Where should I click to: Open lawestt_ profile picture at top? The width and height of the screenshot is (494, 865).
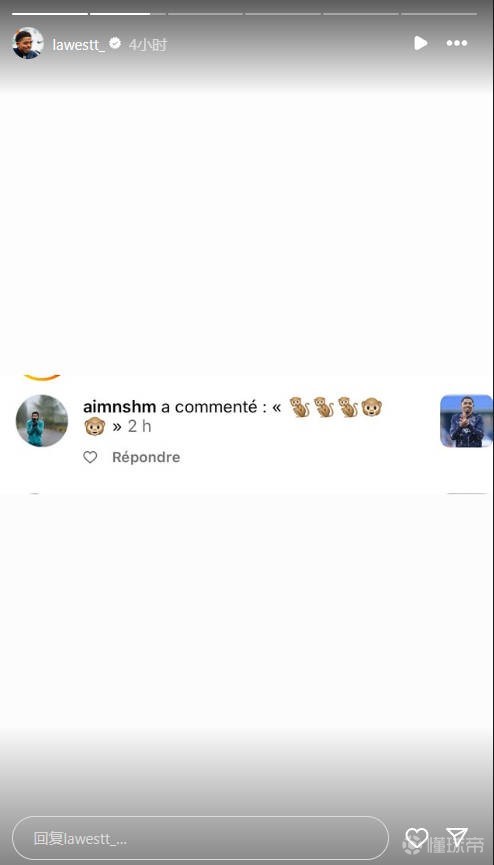(28, 43)
